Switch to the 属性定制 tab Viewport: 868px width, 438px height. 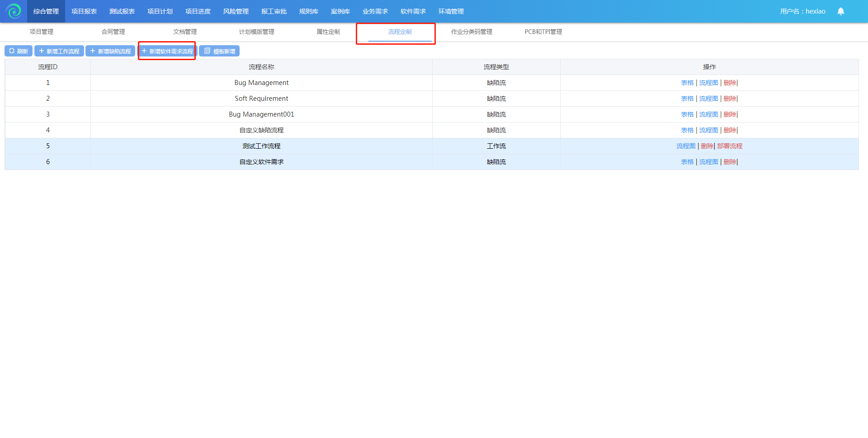click(328, 32)
